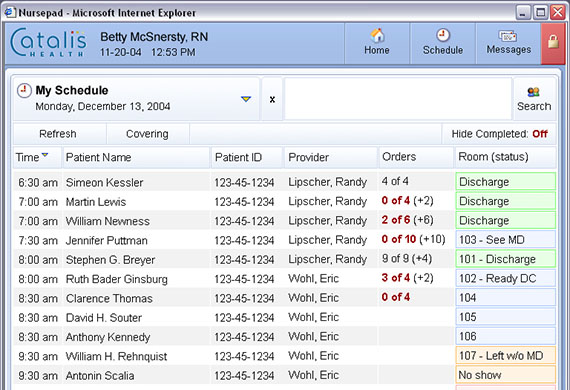Clear search with the x button

coord(272,99)
